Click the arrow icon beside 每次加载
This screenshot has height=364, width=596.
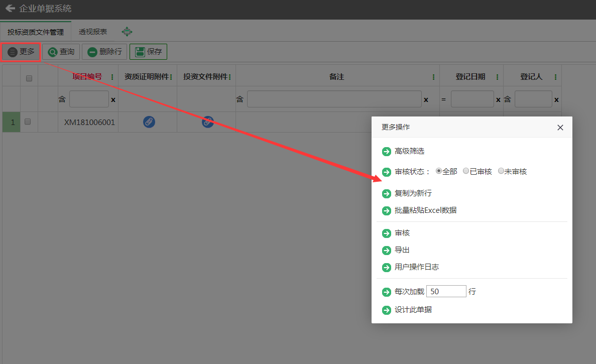(x=387, y=292)
